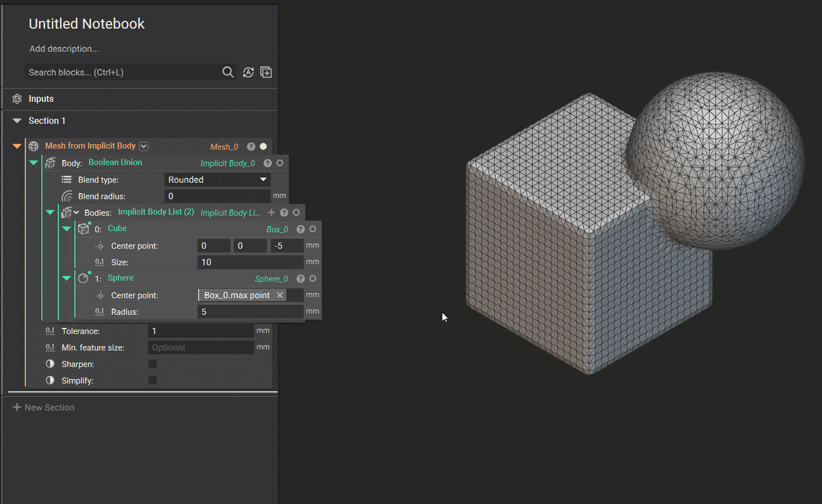This screenshot has width=822, height=504.
Task: Click the Sharpen boolean icon
Action: 50,364
